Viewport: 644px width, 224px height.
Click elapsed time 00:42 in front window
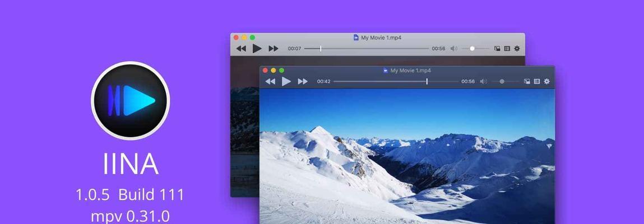[x=323, y=82]
